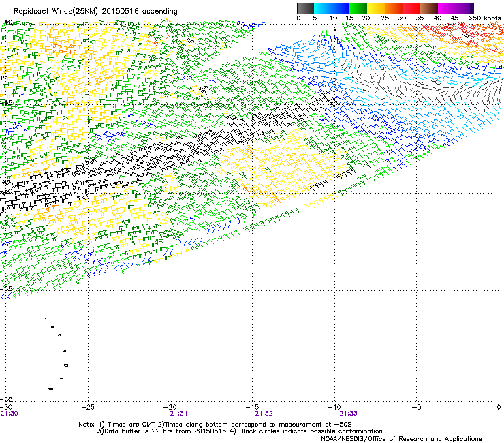Click the purple '21:32' time label
The height and width of the screenshot is (443, 504).
(x=264, y=414)
